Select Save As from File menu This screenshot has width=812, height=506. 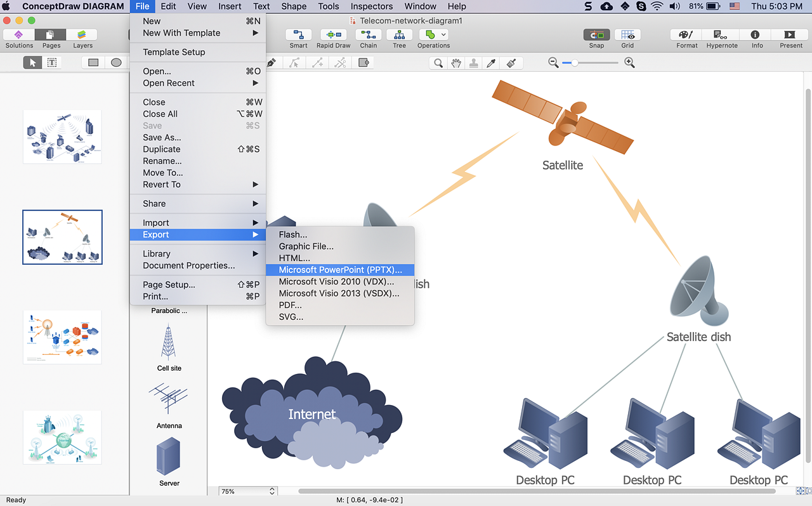(162, 137)
